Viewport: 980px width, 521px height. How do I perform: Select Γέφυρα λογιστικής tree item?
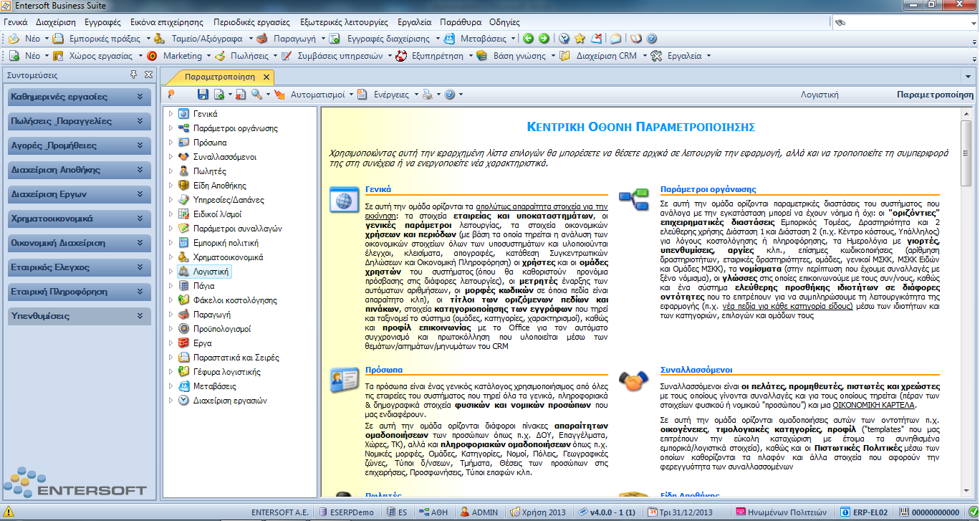[227, 372]
